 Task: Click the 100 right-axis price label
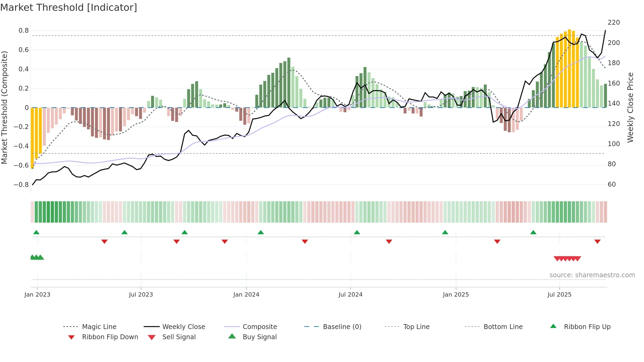click(614, 144)
